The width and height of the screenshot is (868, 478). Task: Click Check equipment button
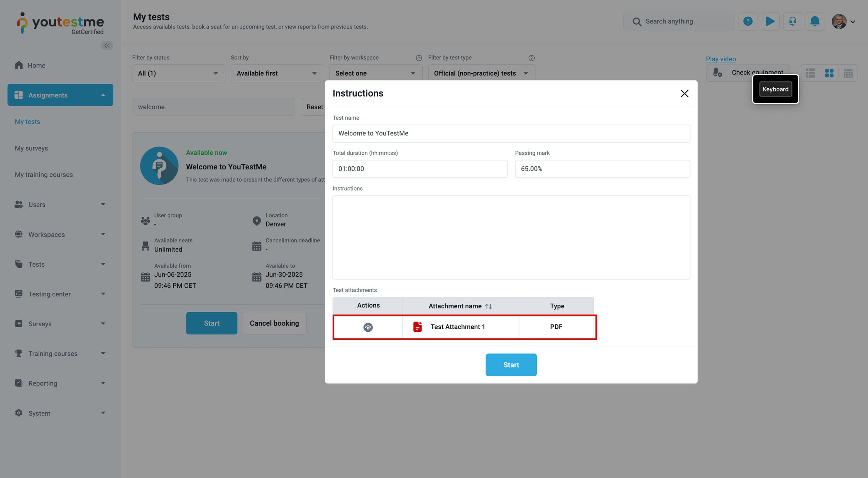click(748, 73)
